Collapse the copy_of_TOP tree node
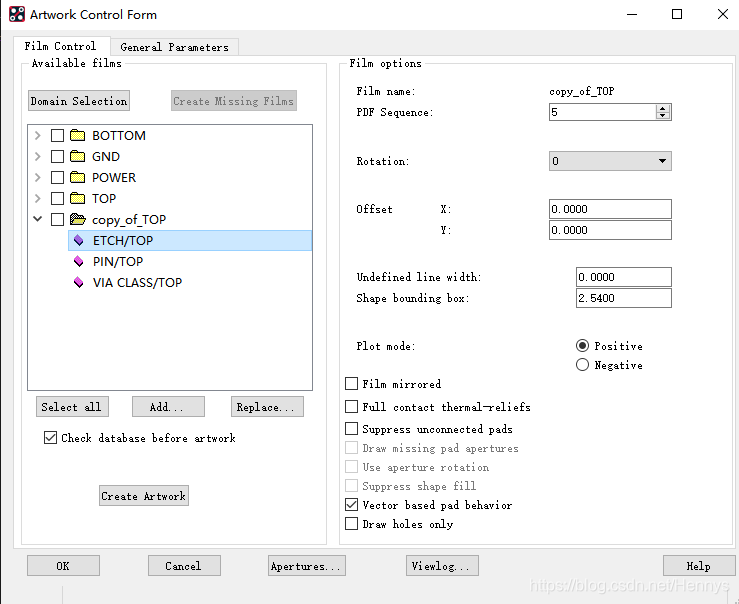Image resolution: width=739 pixels, height=604 pixels. coord(38,220)
